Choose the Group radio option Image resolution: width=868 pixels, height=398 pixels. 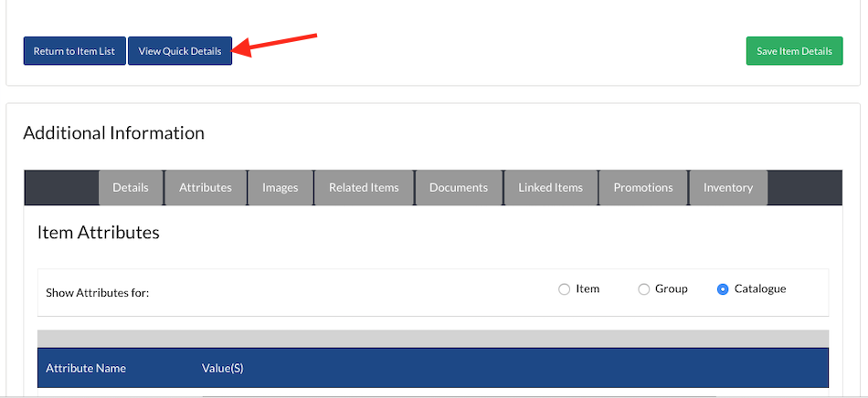(643, 289)
